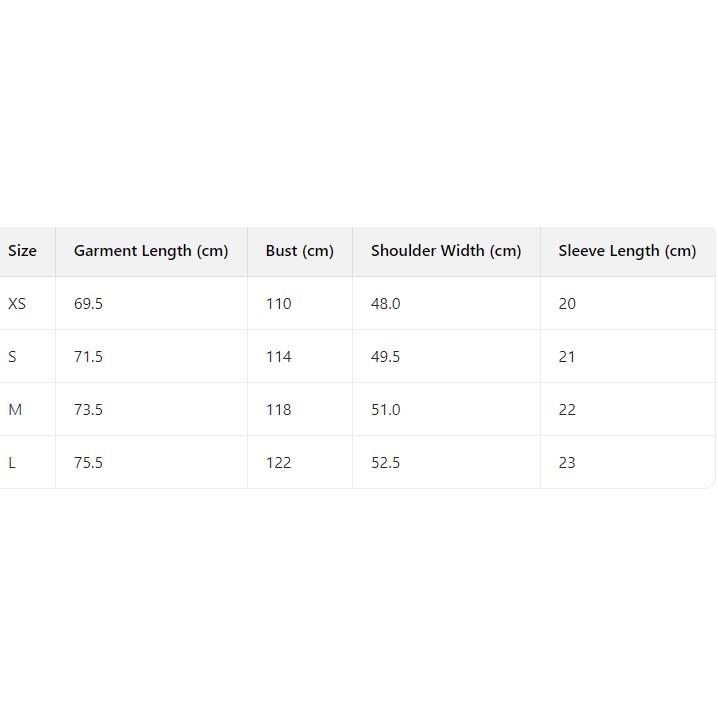Click the Bust (cm) column header
718x718 pixels.
299,251
